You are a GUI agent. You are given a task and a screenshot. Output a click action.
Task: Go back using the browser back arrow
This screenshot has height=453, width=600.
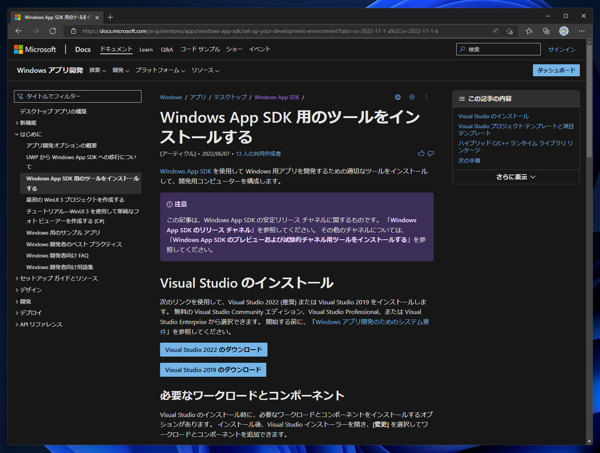[18, 31]
